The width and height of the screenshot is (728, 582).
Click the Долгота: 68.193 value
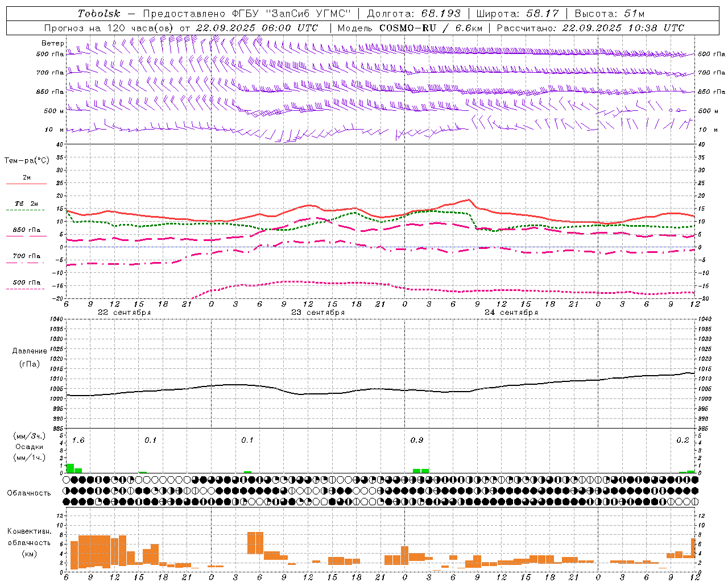413,14
